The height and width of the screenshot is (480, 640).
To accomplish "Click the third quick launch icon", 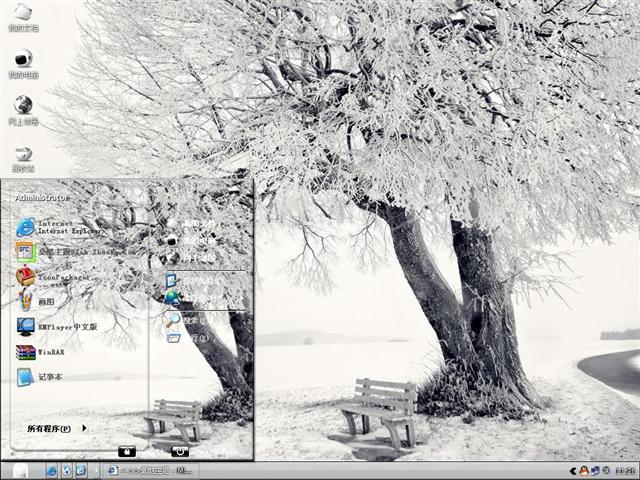I will pyautogui.click(x=81, y=471).
